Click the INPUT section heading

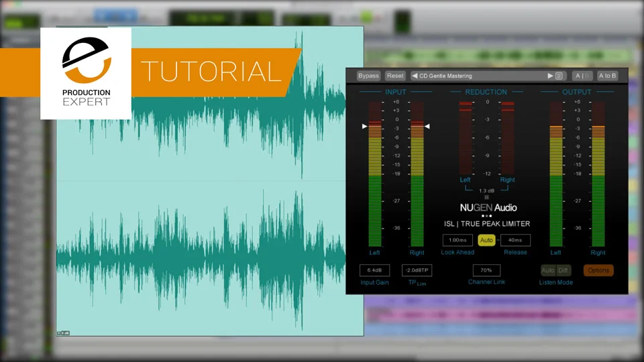click(396, 92)
